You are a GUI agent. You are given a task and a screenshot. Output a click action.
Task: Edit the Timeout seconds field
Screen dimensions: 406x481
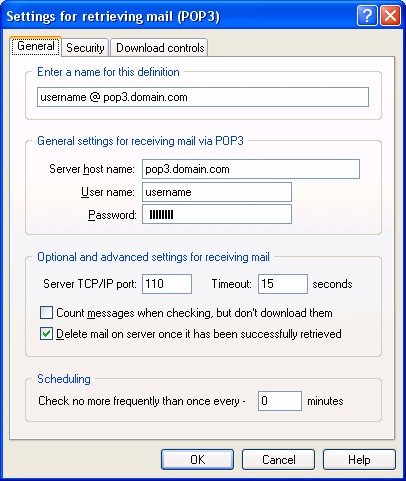click(283, 284)
